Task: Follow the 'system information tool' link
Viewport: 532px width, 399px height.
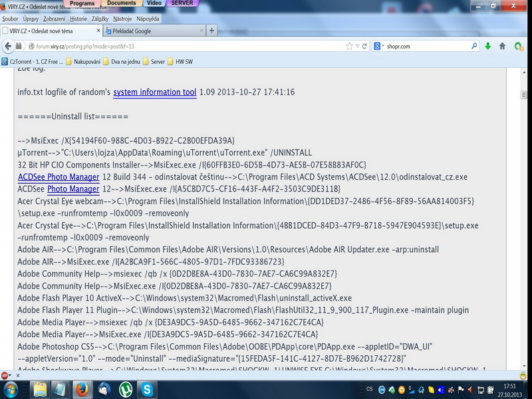Action: point(154,92)
